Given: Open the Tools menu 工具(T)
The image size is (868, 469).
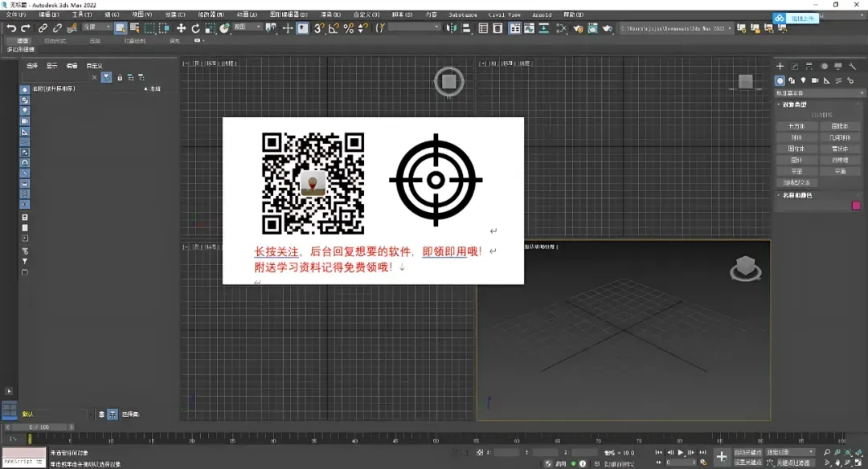Looking at the screenshot, I should pyautogui.click(x=82, y=14).
